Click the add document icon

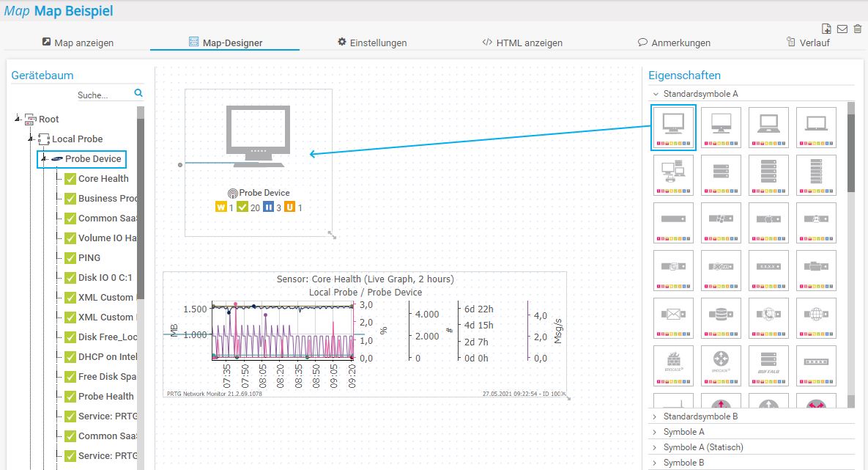click(x=827, y=29)
